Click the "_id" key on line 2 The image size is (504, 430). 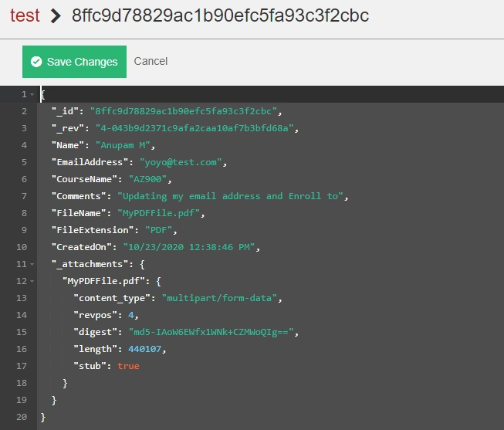[x=67, y=111]
